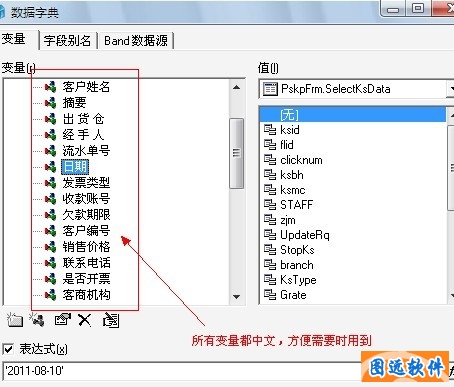This screenshot has width=454, height=387.
Task: Select the 摘要 variable
Action: pos(74,103)
